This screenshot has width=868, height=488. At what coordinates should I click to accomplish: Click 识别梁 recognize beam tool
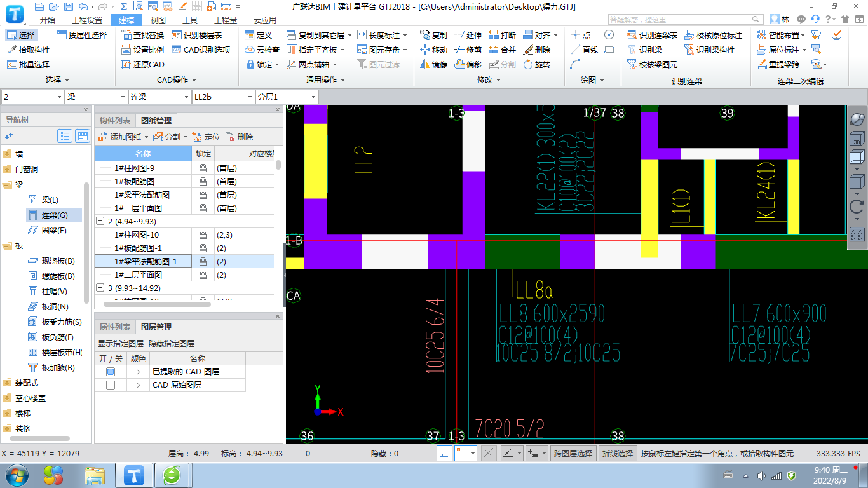click(x=644, y=50)
